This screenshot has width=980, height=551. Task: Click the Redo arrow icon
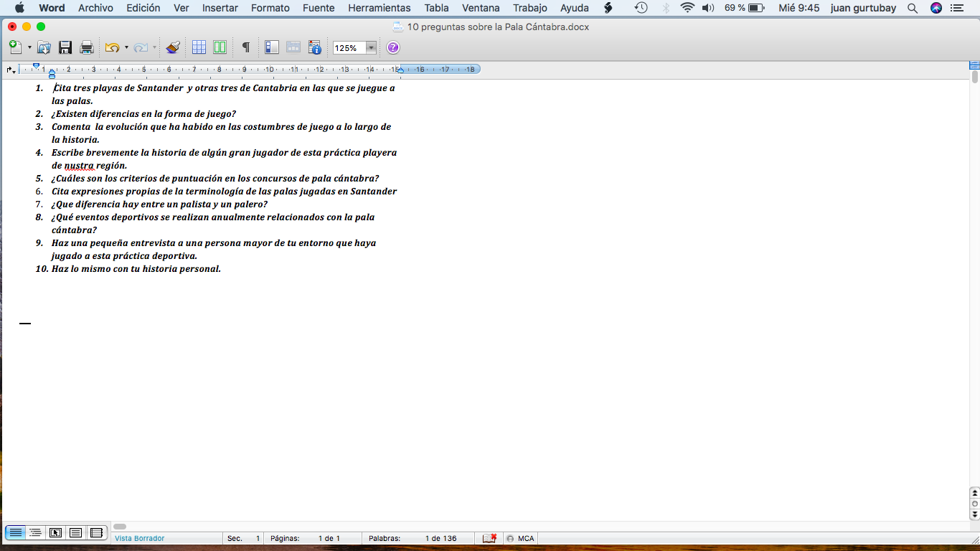point(141,47)
